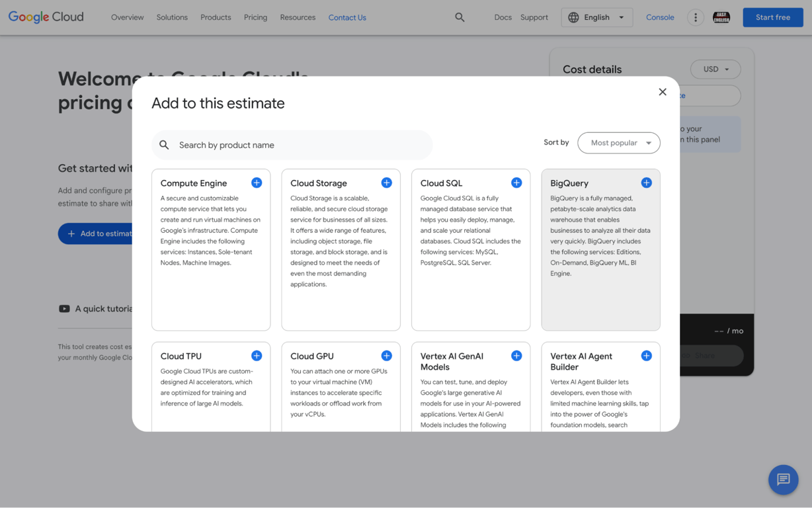Select the Vertex AI Agent Builder title

pyautogui.click(x=581, y=361)
